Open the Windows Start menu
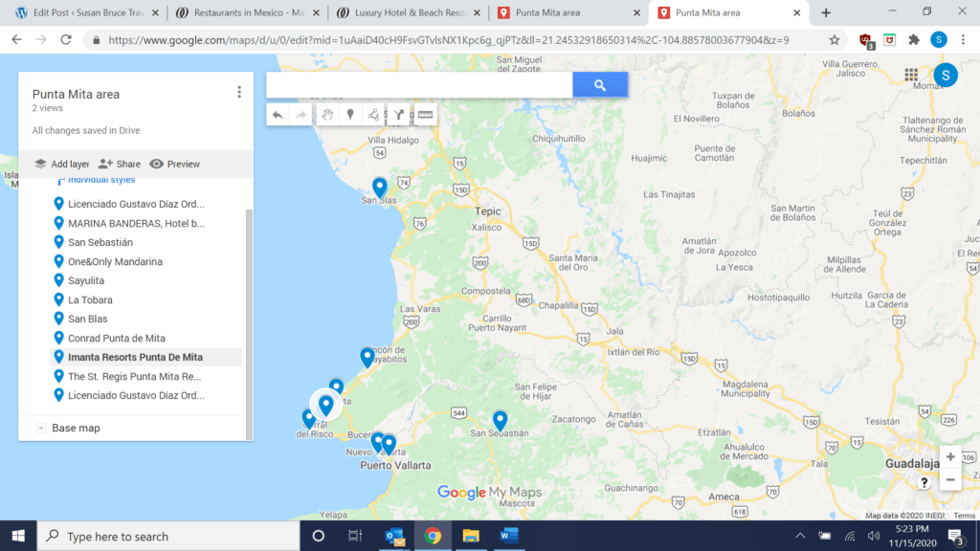The image size is (980, 551). 18,536
